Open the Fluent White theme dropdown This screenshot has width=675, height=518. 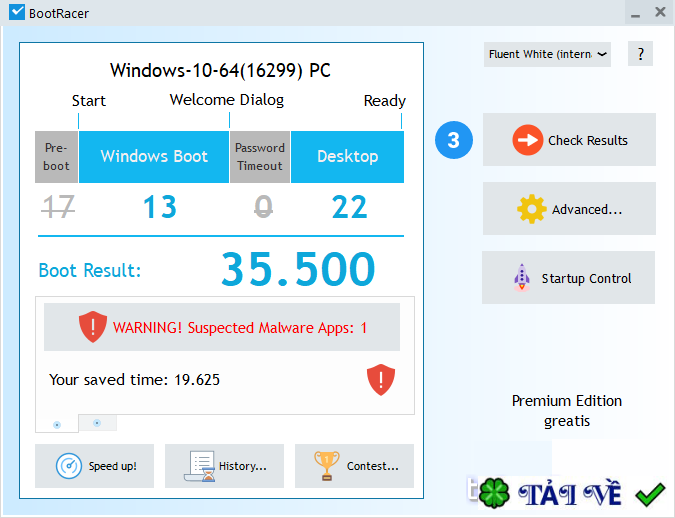[x=547, y=54]
